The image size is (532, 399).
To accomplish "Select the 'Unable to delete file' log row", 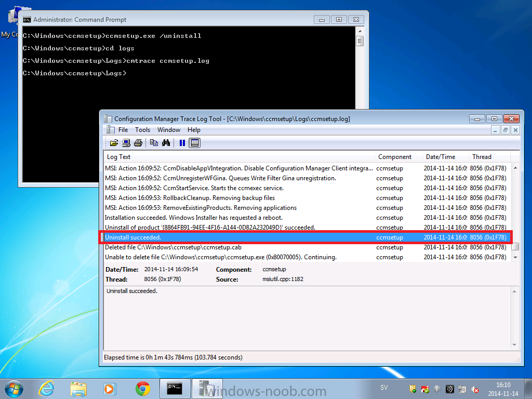I will 308,257.
